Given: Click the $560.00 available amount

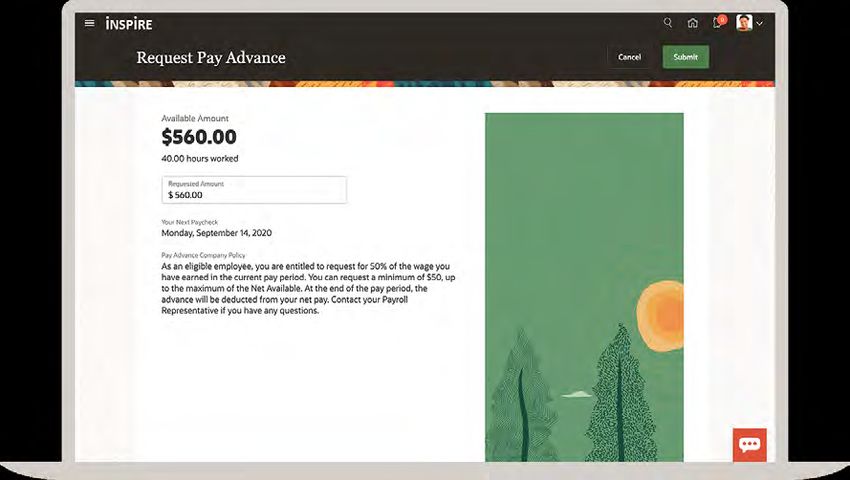Looking at the screenshot, I should pyautogui.click(x=199, y=137).
